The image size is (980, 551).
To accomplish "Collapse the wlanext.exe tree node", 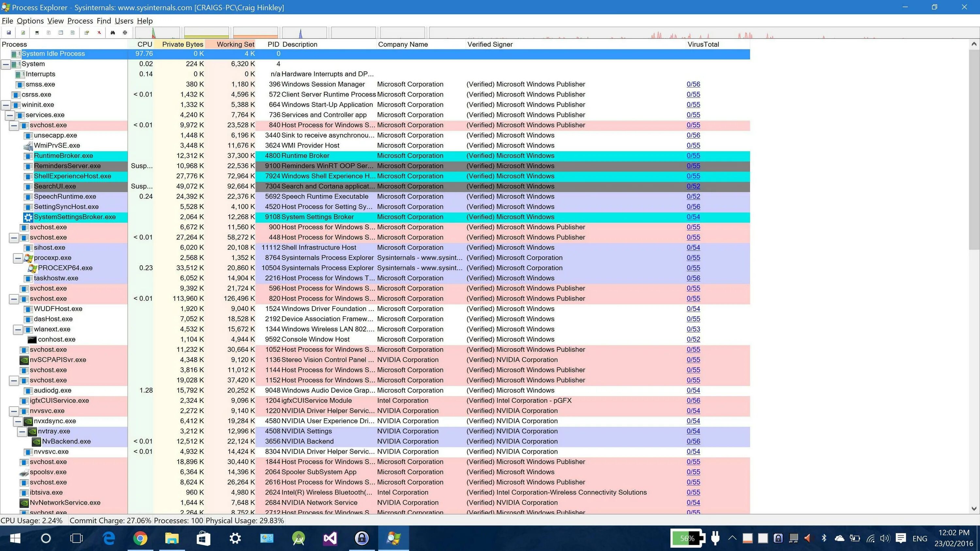I will 18,330.
